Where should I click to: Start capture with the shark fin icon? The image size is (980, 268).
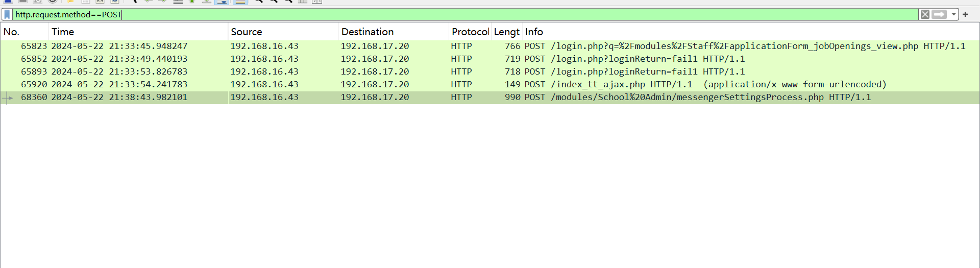pyautogui.click(x=8, y=2)
